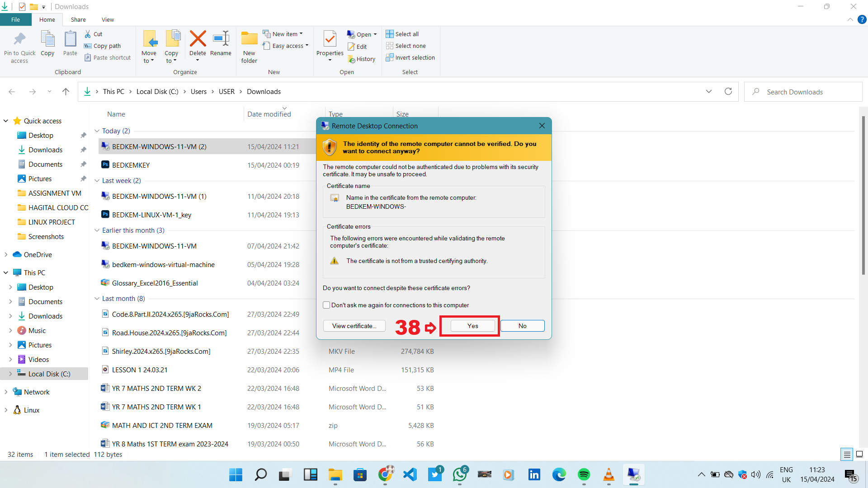Click the View certificate button
Image resolution: width=868 pixels, height=488 pixels.
(x=354, y=326)
